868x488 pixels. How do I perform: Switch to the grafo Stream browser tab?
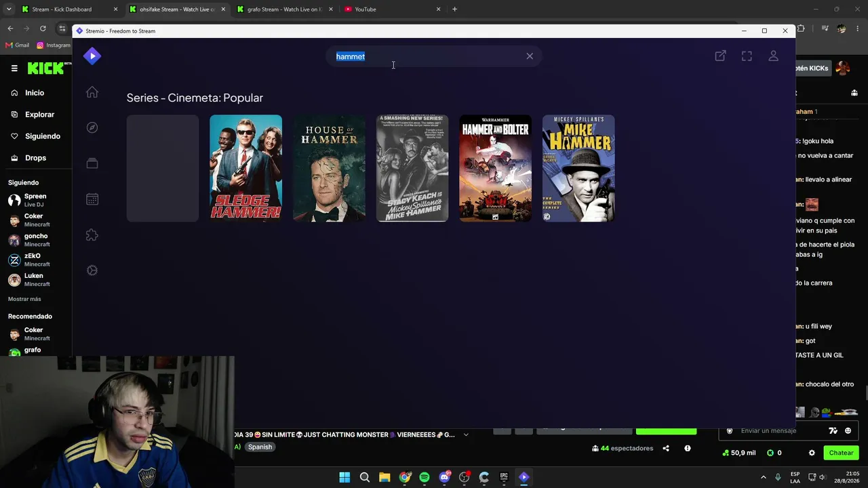click(285, 9)
